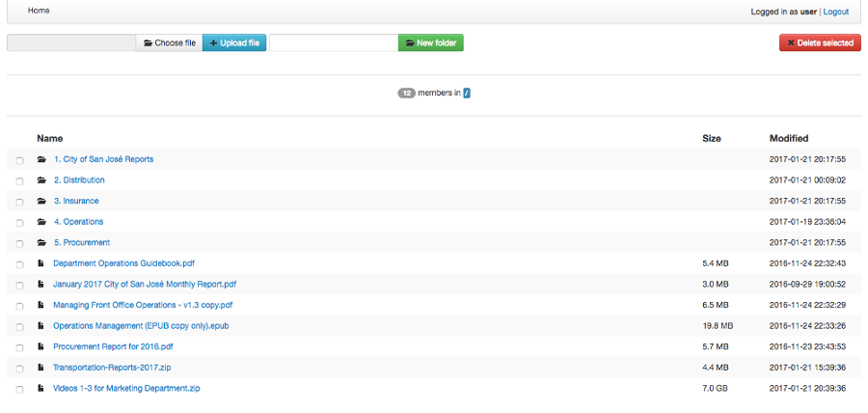Select checkbox for 5. Procurement folder
Image resolution: width=868 pixels, height=413 pixels.
pyautogui.click(x=19, y=244)
